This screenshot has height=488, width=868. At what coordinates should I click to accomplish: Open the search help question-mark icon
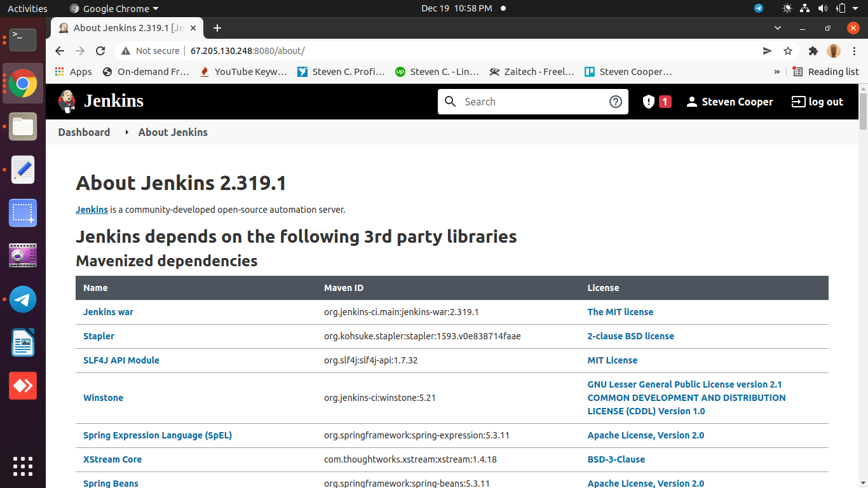click(x=615, y=102)
